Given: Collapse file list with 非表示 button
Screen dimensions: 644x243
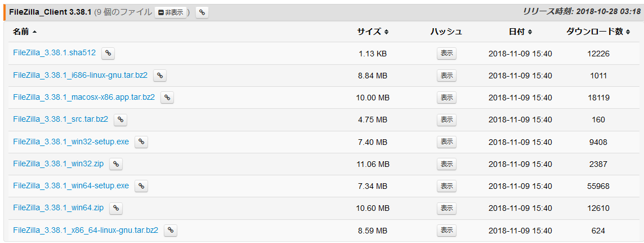Looking at the screenshot, I should [x=171, y=12].
